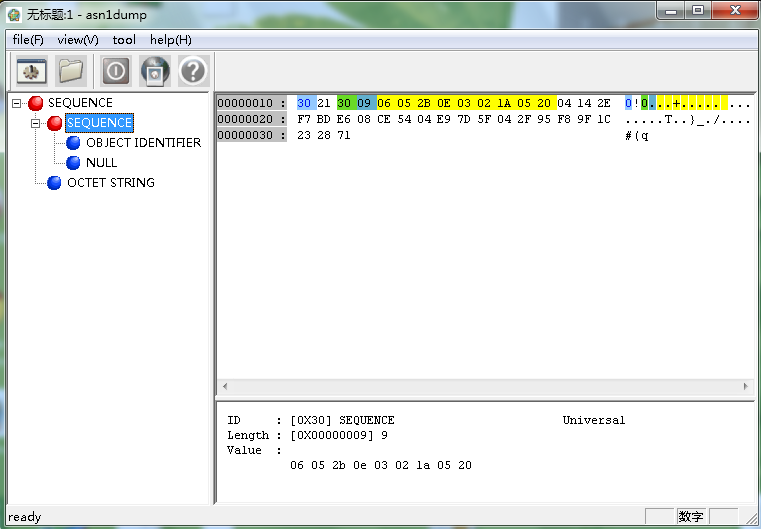Screen dimensions: 761x529
Task: Click the "ready" status bar text
Action: (x=25, y=517)
